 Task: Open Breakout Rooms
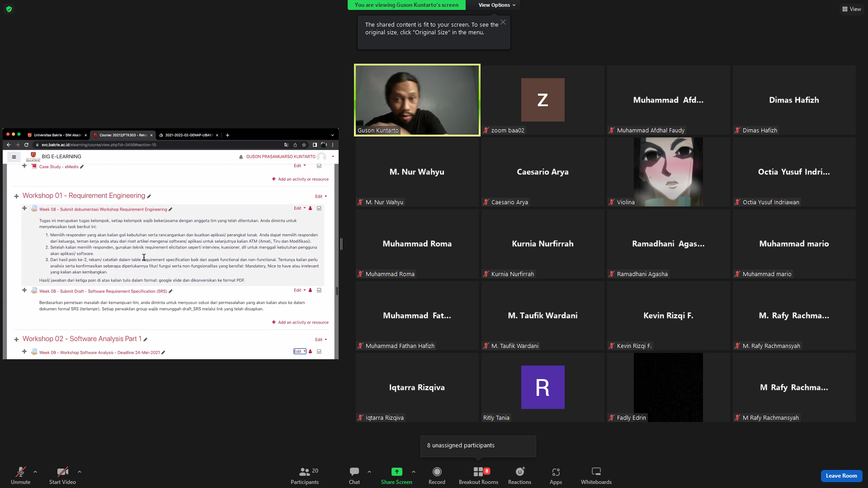[478, 475]
